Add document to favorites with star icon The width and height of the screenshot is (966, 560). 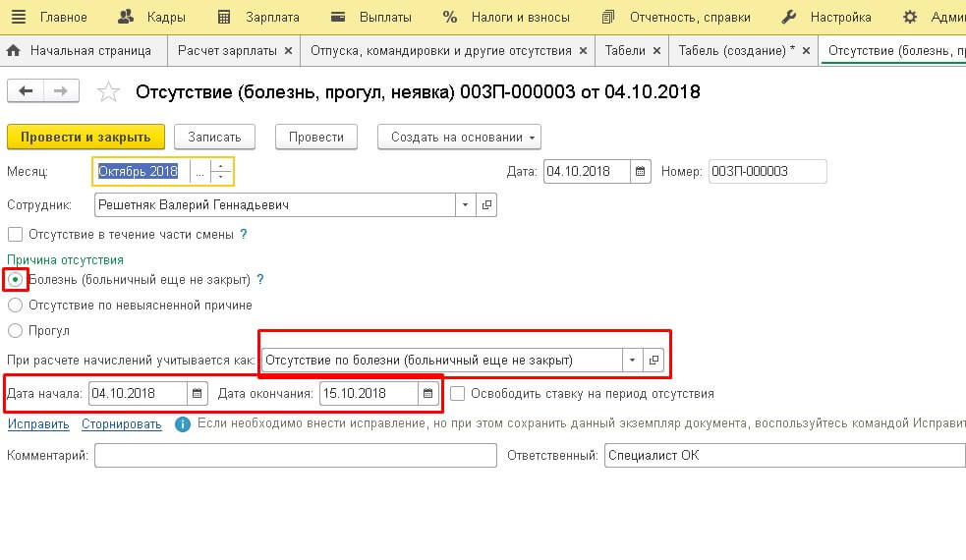108,92
